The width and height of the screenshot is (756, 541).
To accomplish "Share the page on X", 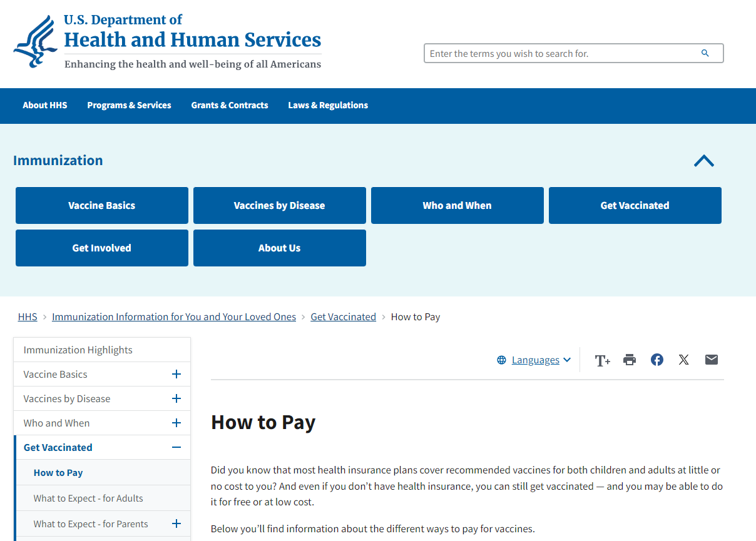I will tap(683, 360).
